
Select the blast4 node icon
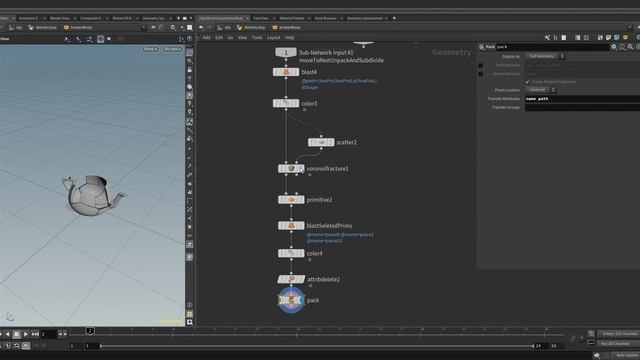click(286, 72)
